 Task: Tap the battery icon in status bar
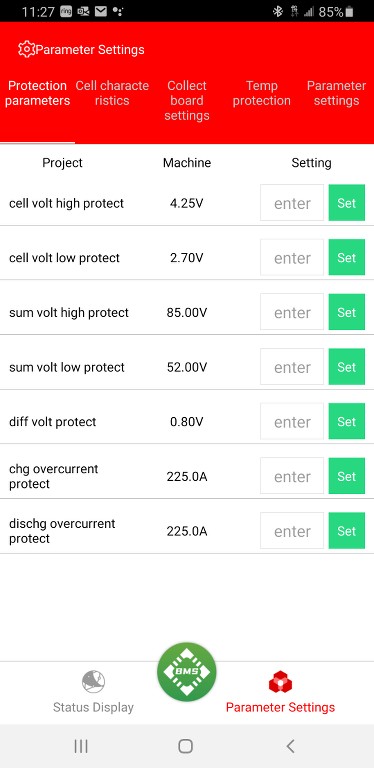(349, 12)
